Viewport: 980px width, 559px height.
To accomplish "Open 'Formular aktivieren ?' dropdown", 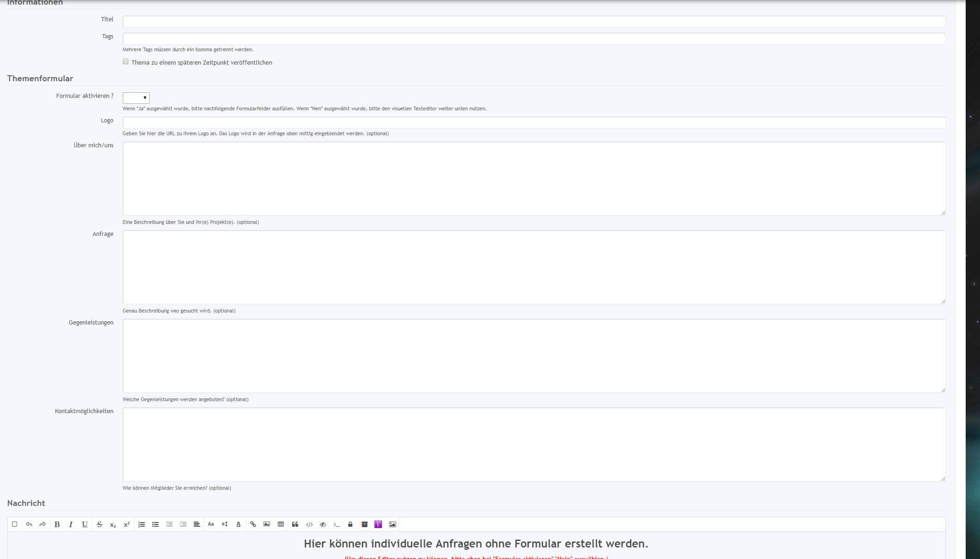I will (136, 98).
